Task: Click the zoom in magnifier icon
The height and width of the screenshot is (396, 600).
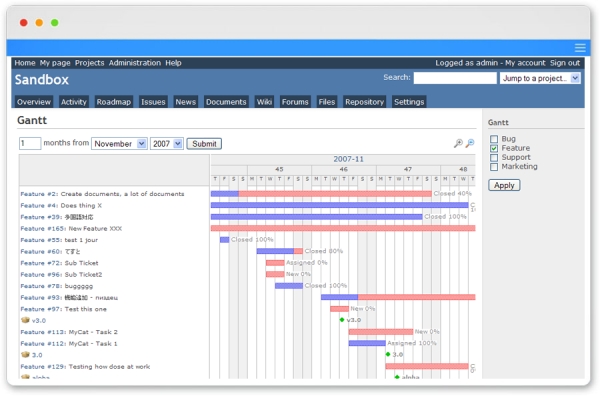Action: 458,143
